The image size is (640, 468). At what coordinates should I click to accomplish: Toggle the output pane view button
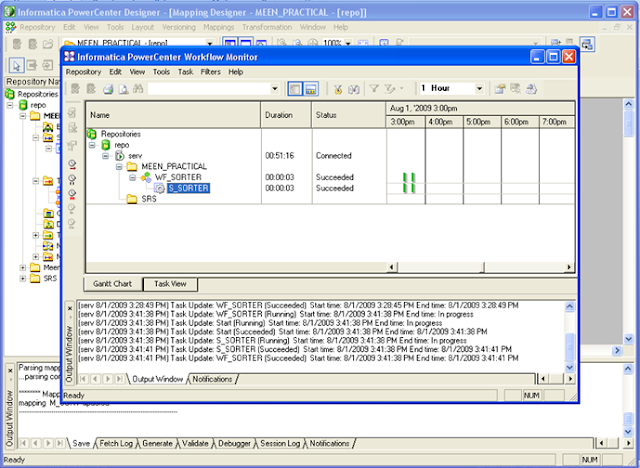click(x=311, y=89)
